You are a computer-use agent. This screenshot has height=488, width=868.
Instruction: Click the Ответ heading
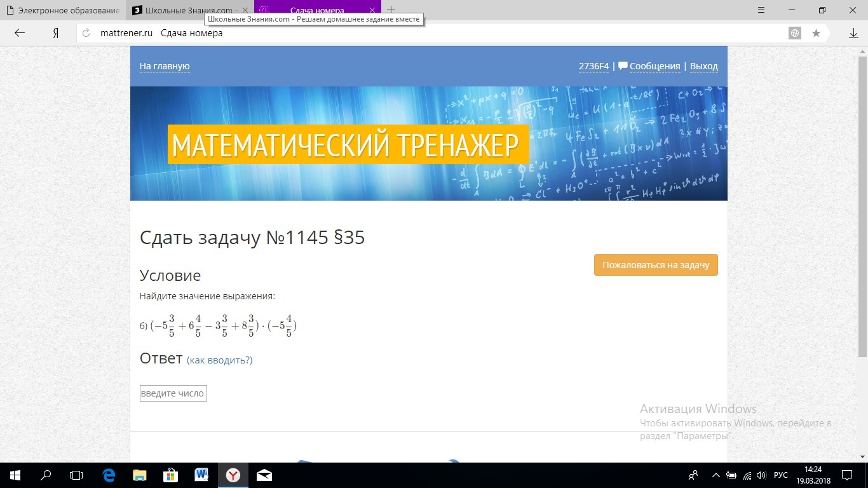tap(161, 358)
